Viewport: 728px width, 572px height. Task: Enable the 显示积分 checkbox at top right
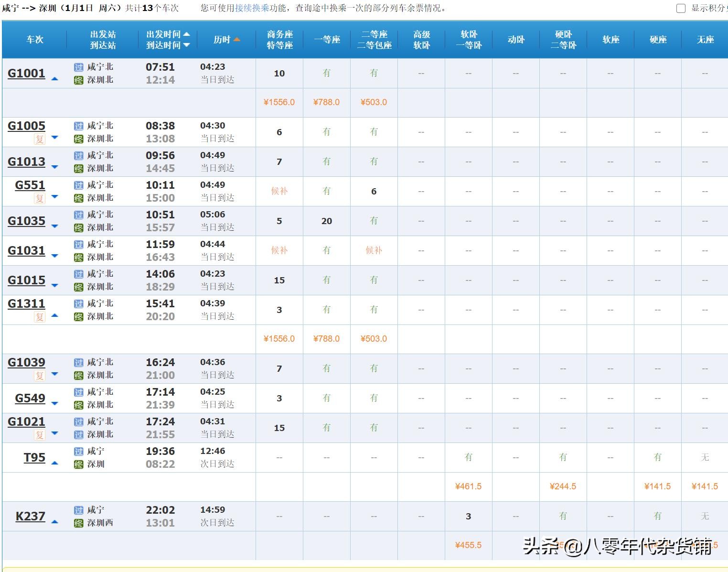(680, 9)
